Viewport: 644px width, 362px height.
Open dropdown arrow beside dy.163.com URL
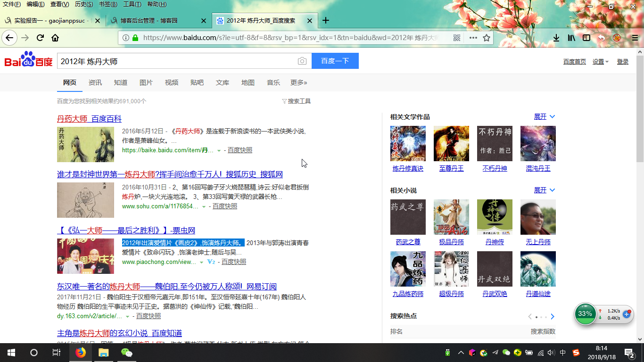tap(127, 317)
